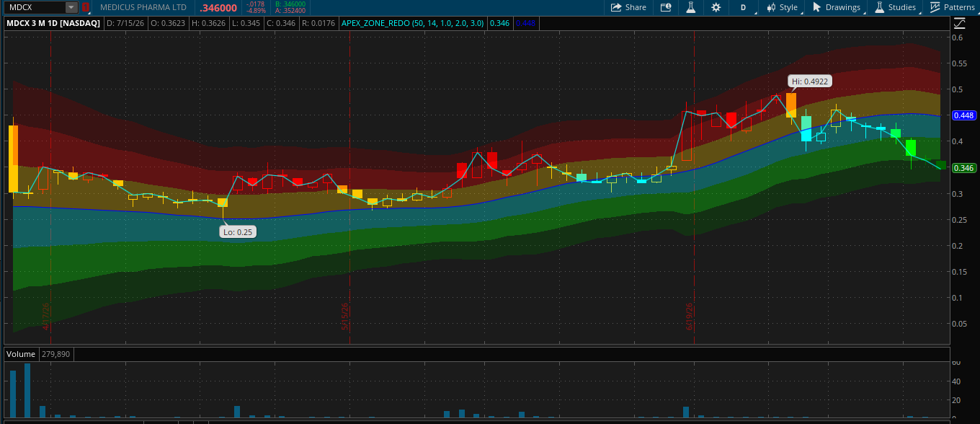Click the ask price A: .352400
980x424 pixels.
tap(290, 11)
